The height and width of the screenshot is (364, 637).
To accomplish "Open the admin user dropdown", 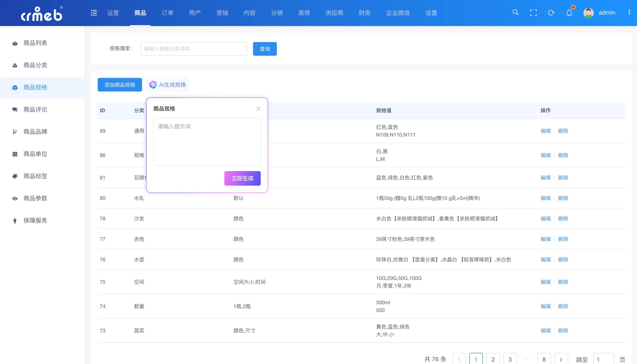I will tap(607, 13).
